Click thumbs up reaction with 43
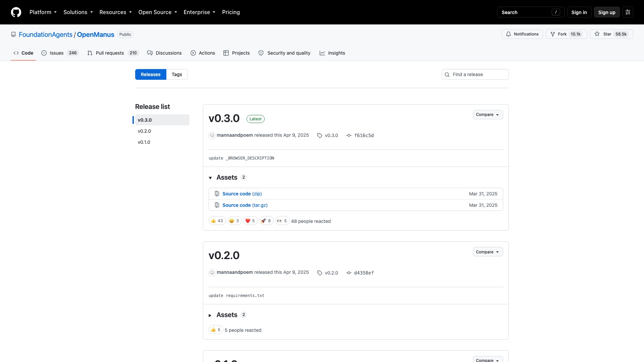The image size is (644, 362). [x=217, y=221]
